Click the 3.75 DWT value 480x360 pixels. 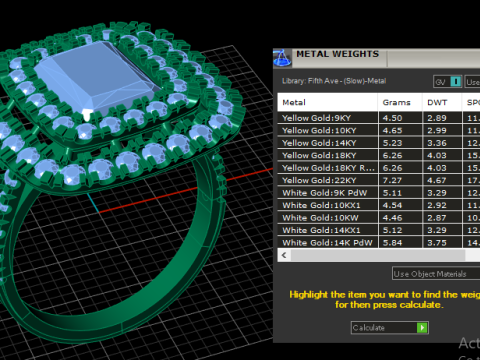tap(437, 243)
